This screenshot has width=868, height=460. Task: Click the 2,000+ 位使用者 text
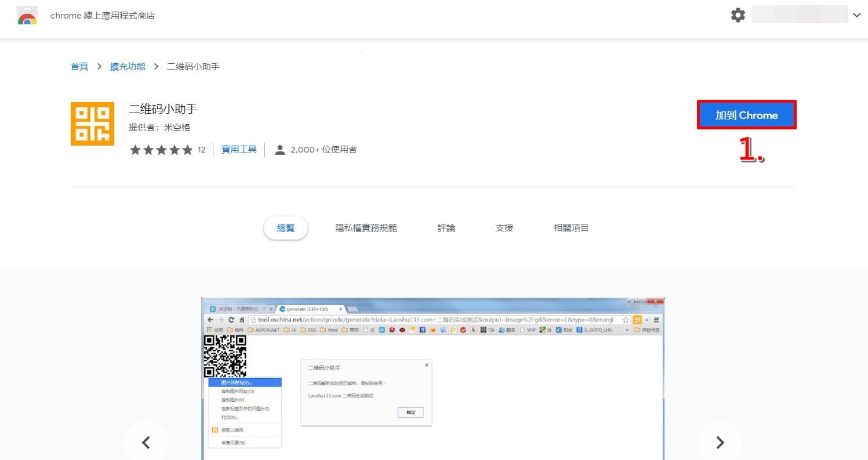pyautogui.click(x=324, y=150)
